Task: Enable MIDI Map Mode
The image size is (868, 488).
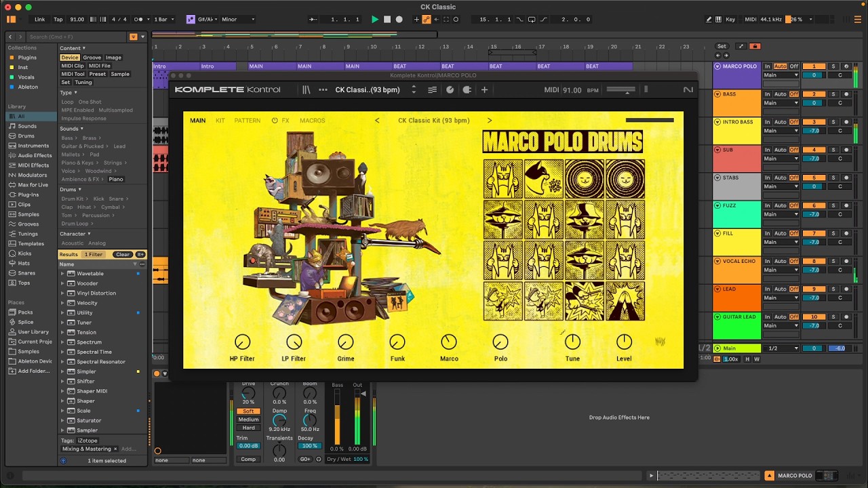Action: [x=751, y=20]
